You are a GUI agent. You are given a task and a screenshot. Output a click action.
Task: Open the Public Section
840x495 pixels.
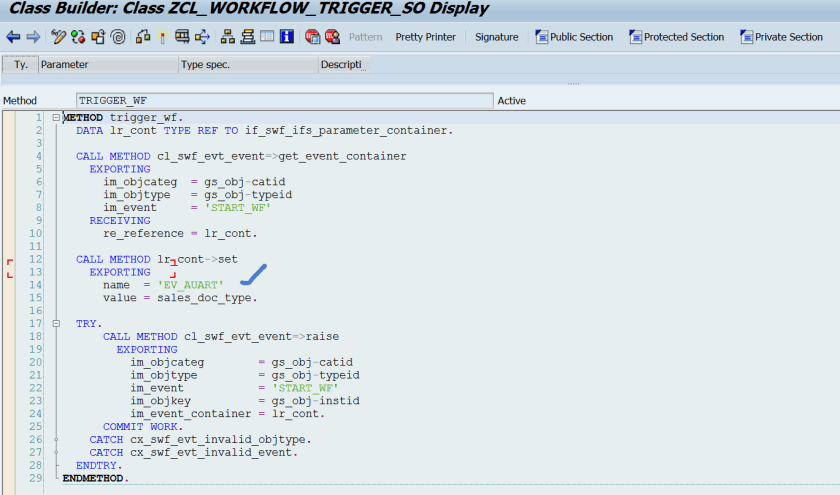click(x=574, y=37)
